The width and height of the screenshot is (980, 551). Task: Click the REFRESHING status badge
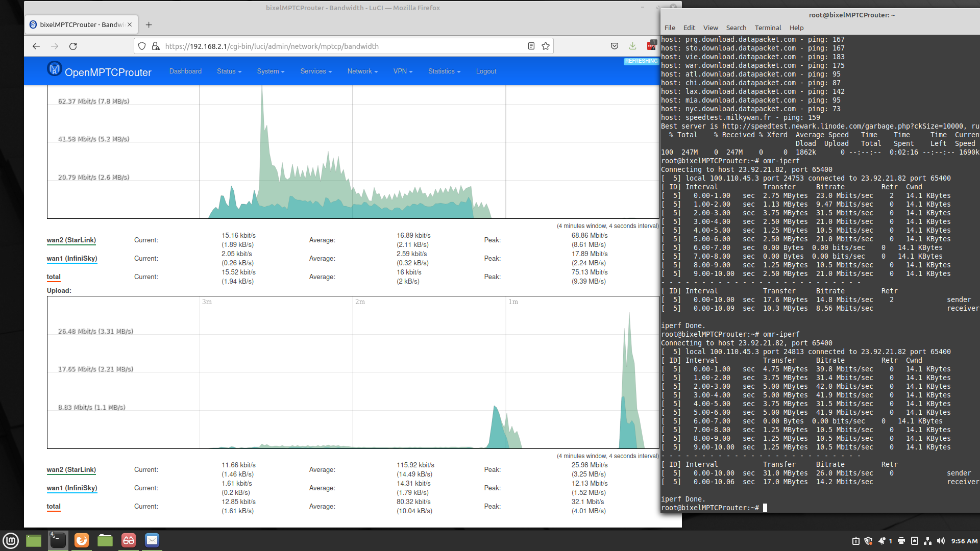point(641,61)
